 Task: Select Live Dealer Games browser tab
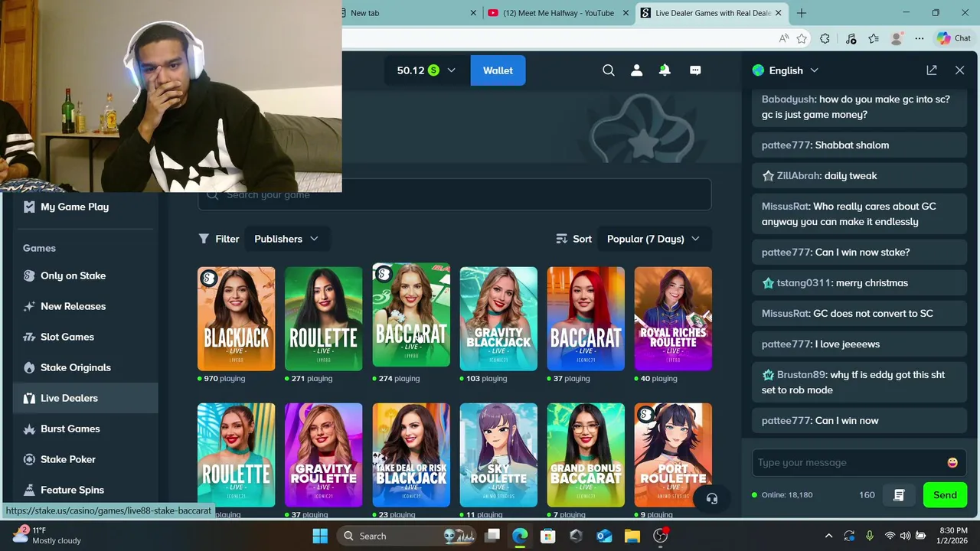tap(712, 13)
